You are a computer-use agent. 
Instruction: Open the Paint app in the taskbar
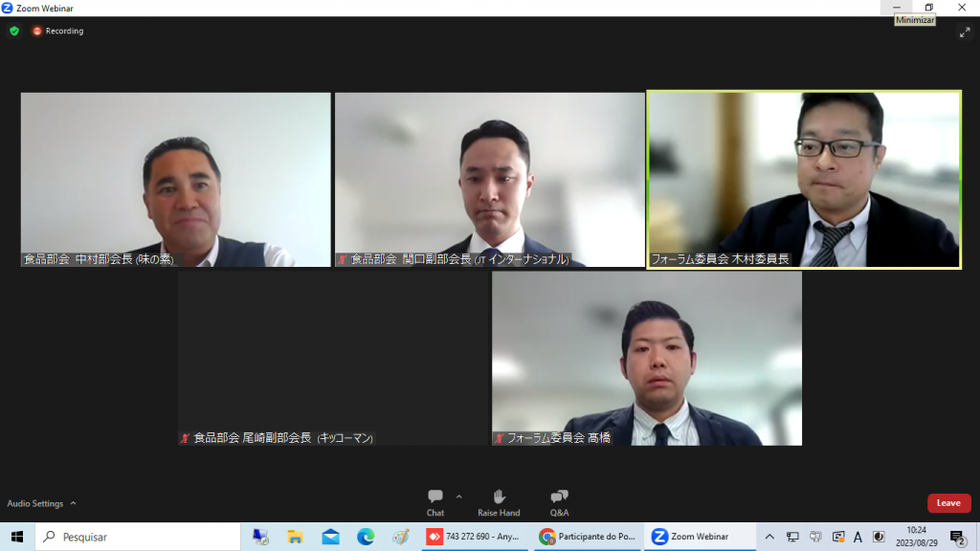pyautogui.click(x=401, y=537)
